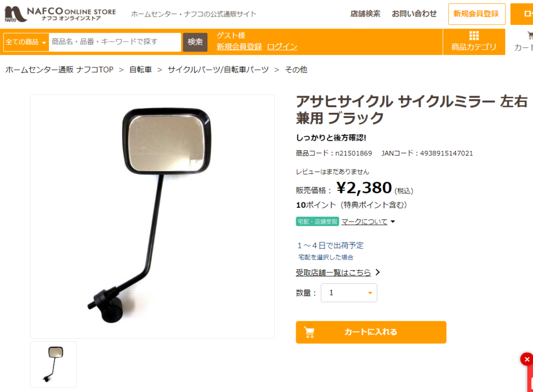The width and height of the screenshot is (533, 392).
Task: Open the shopping cart icon in header
Action: point(530,35)
